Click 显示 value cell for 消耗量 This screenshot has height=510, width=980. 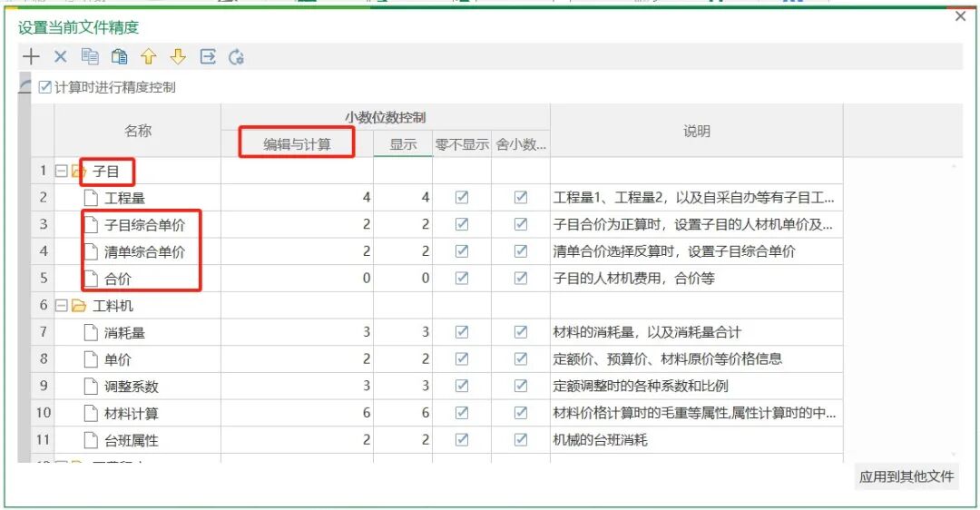pyautogui.click(x=403, y=332)
